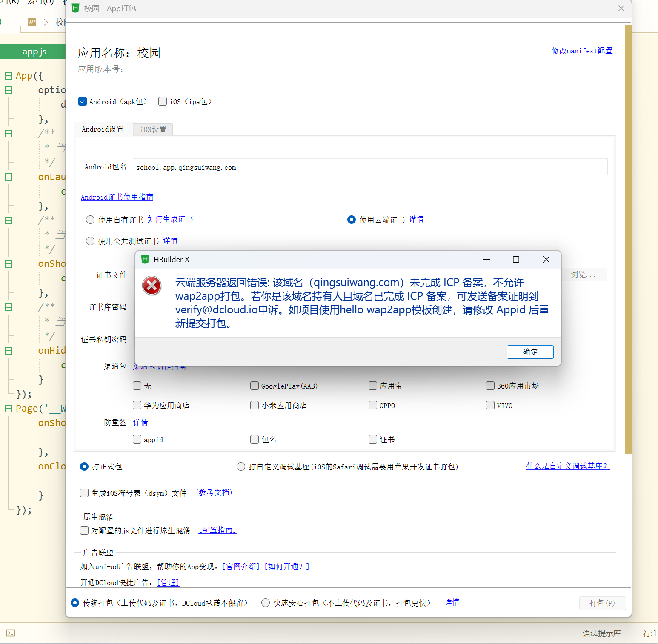Open Android证书使用指南 link

pyautogui.click(x=117, y=197)
